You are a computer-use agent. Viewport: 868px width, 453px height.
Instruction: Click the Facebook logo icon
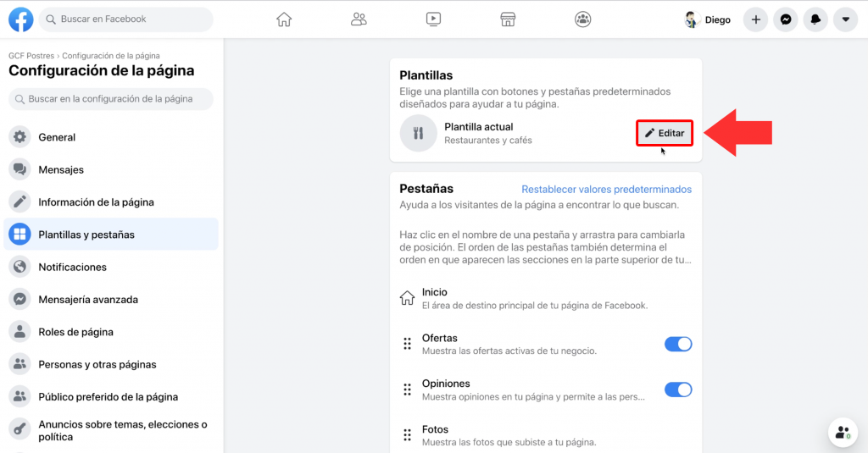coord(20,19)
